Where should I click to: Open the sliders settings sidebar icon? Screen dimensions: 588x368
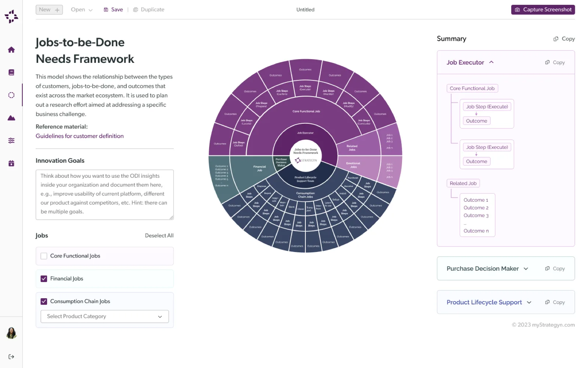pyautogui.click(x=11, y=141)
